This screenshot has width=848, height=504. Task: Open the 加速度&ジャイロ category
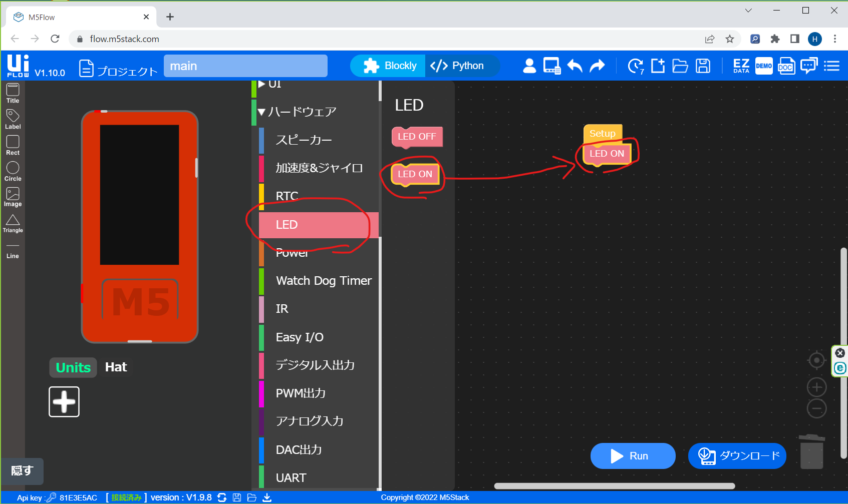[319, 168]
